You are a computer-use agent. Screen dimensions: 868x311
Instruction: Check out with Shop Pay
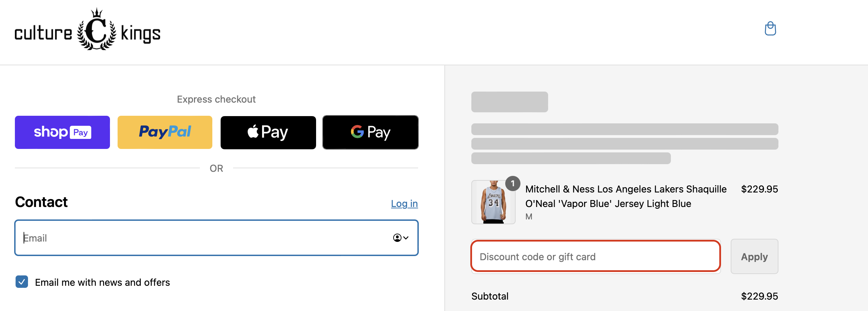(x=62, y=132)
